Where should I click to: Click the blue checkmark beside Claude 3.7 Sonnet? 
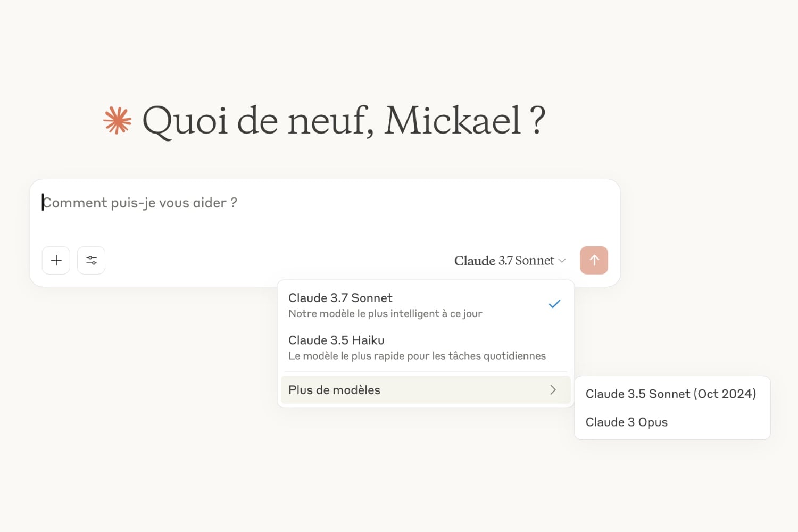(x=554, y=304)
